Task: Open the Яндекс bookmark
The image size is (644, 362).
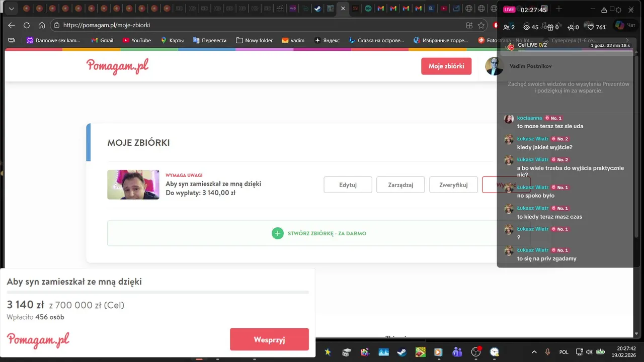Action: click(x=327, y=40)
